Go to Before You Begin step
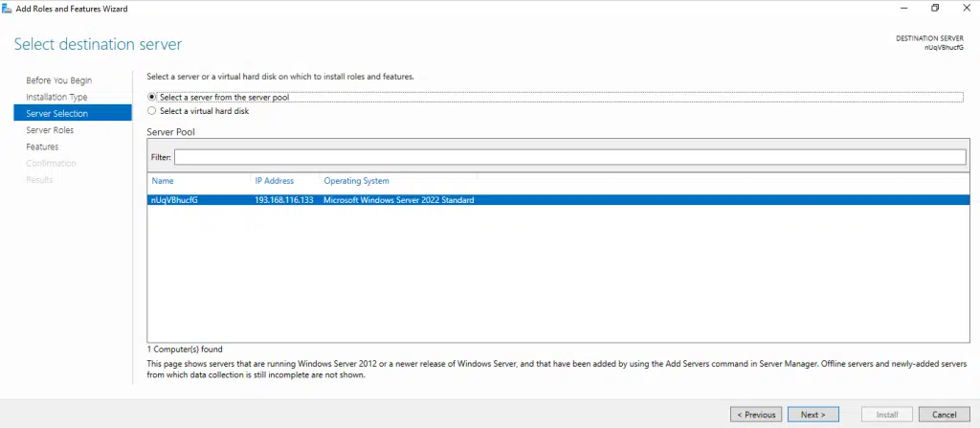This screenshot has height=428, width=980. (x=59, y=80)
